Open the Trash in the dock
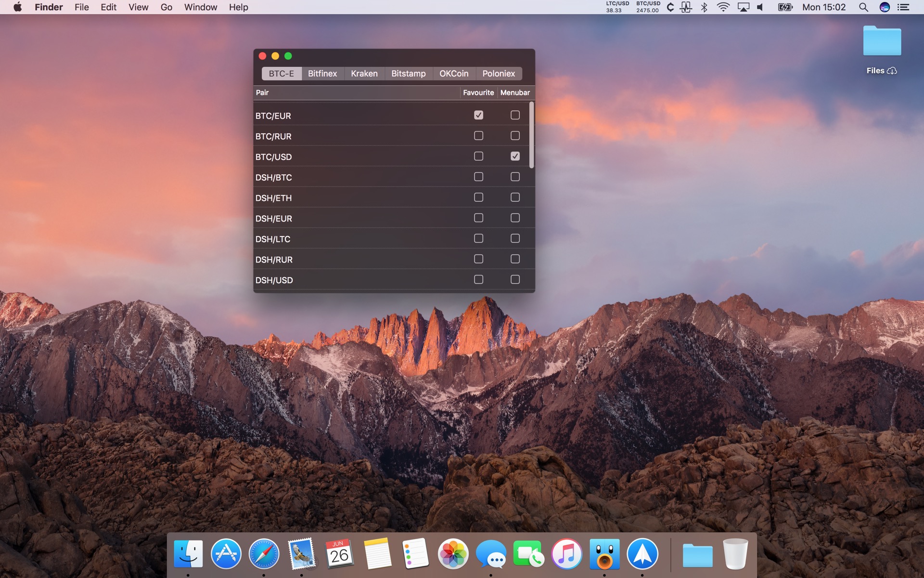Viewport: 924px width, 578px height. coord(735,554)
